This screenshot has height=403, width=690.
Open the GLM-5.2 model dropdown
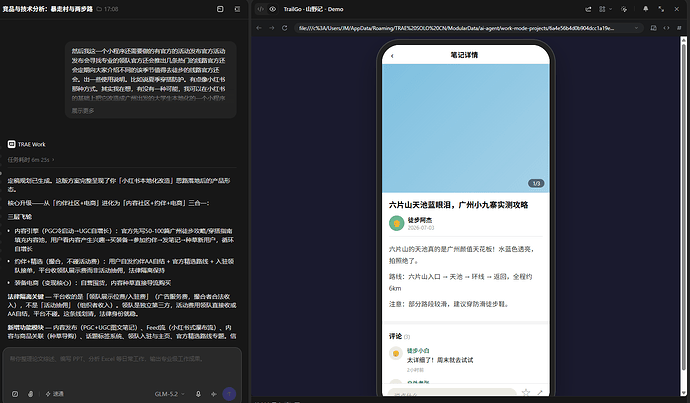169,394
